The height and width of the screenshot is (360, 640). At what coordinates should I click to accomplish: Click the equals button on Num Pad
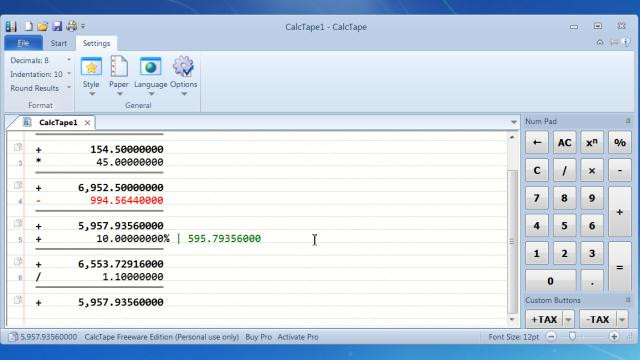(x=620, y=267)
